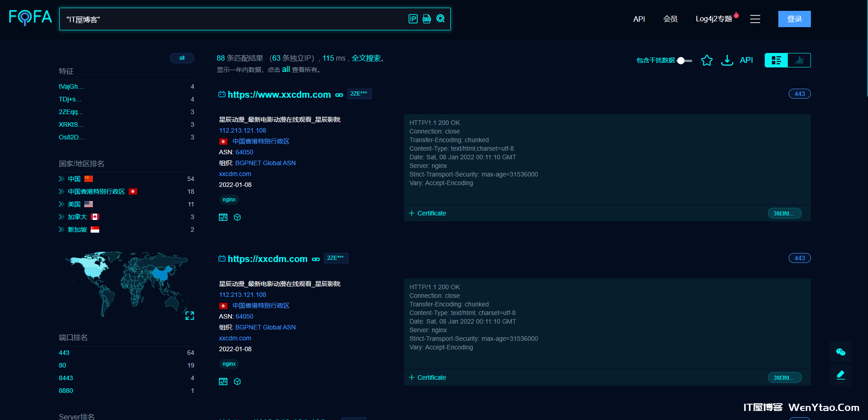
Task: Click nginx tag in first result
Action: coord(229,200)
